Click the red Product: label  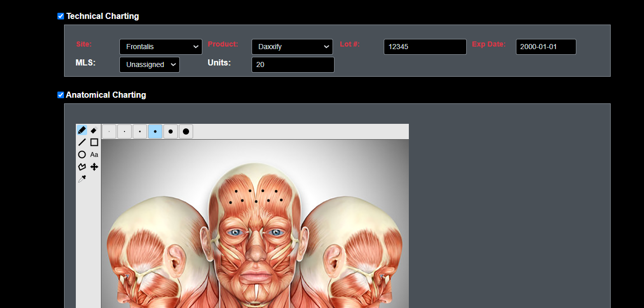click(223, 45)
